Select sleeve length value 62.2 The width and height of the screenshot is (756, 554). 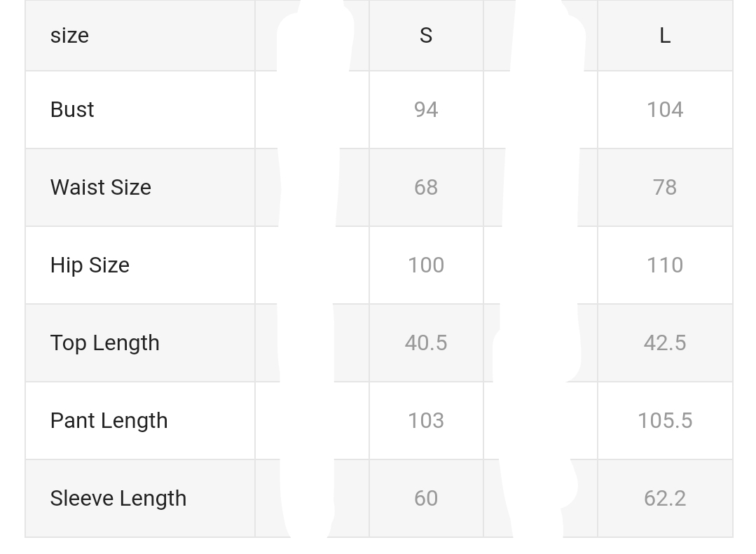pyautogui.click(x=665, y=499)
